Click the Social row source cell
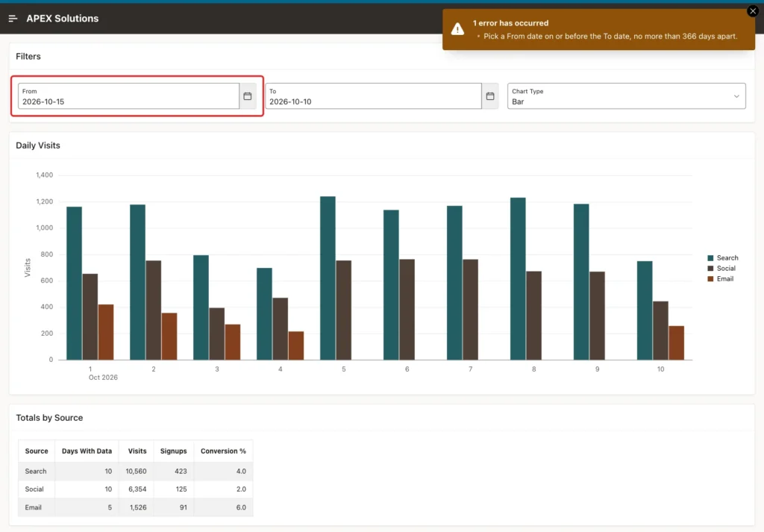The image size is (764, 532). tap(37, 489)
